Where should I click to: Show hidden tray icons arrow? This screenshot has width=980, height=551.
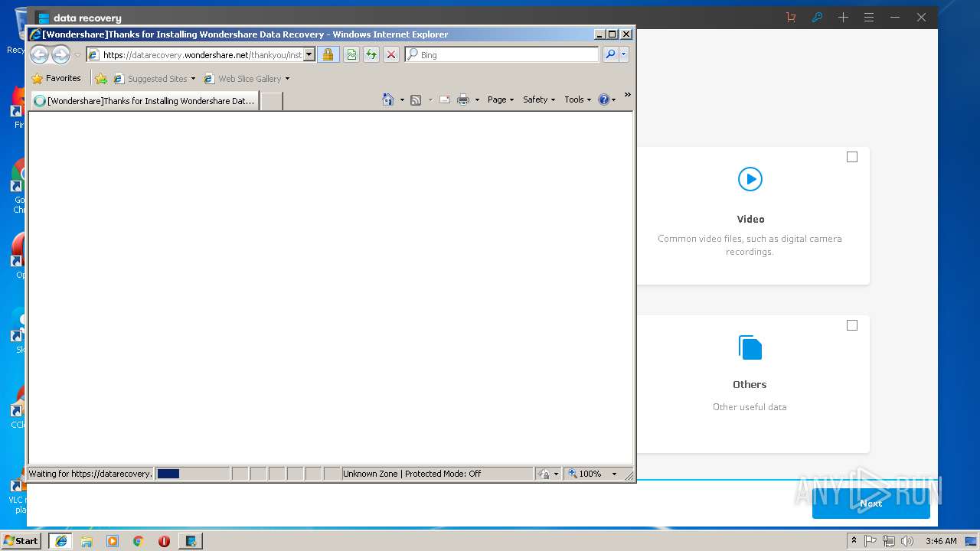coord(854,541)
